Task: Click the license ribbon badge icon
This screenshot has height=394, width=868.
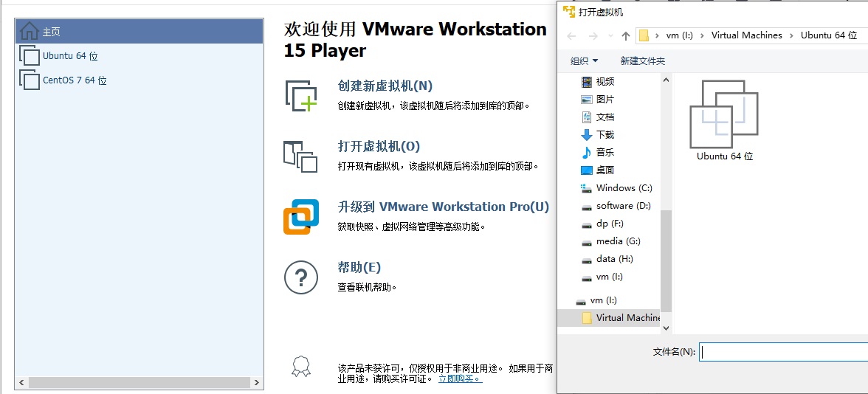Action: click(301, 366)
